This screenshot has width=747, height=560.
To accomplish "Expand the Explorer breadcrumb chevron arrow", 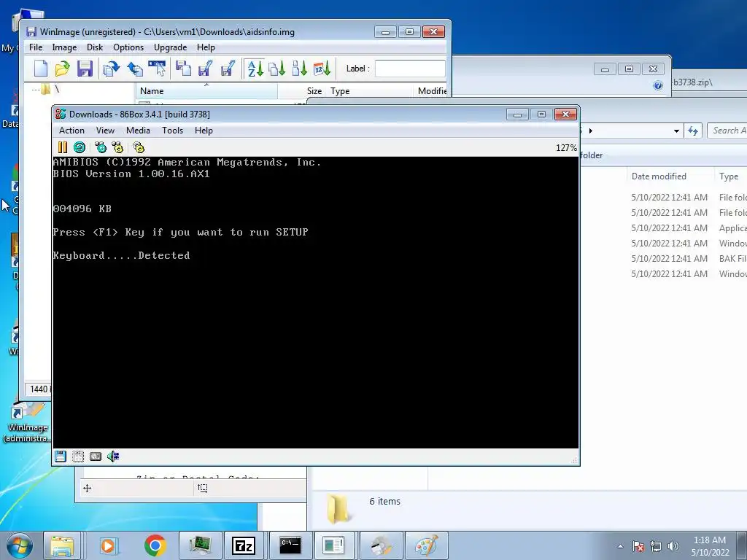I will 591,131.
